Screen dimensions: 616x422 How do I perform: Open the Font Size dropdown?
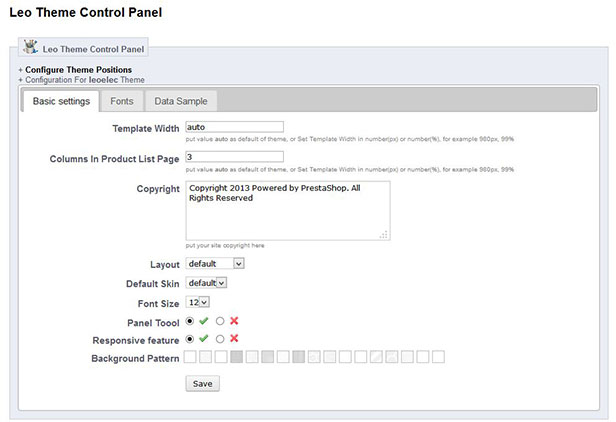(x=198, y=302)
